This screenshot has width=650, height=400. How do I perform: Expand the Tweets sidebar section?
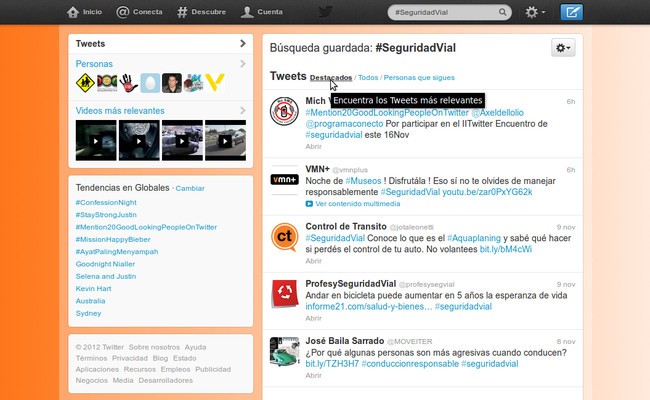point(160,44)
